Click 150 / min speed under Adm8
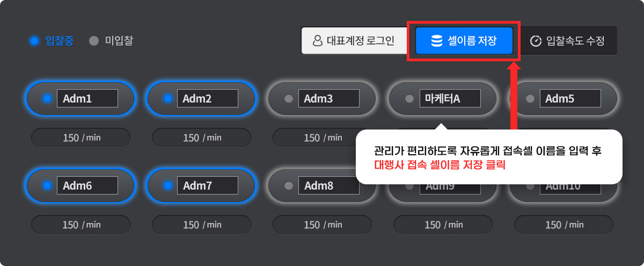Image resolution: width=644 pixels, height=266 pixels. pyautogui.click(x=323, y=225)
